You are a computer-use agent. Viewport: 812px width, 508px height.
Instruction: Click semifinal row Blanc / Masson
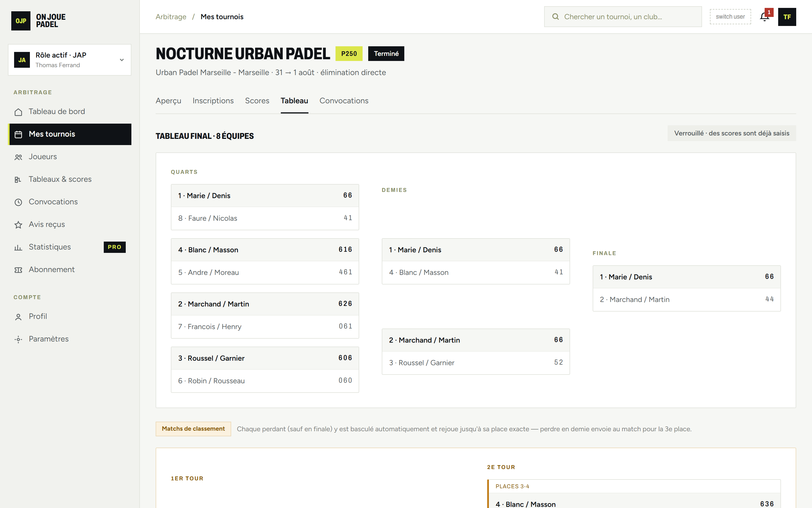(x=476, y=272)
